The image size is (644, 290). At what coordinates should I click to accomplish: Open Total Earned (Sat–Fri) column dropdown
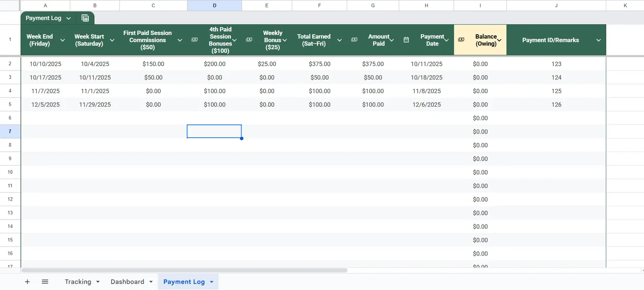coord(339,41)
